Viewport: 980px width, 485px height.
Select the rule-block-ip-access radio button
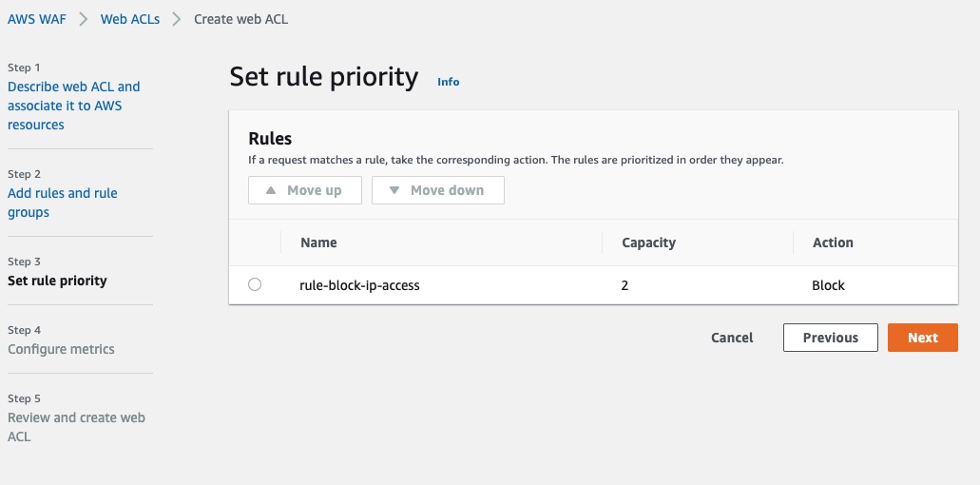255,284
